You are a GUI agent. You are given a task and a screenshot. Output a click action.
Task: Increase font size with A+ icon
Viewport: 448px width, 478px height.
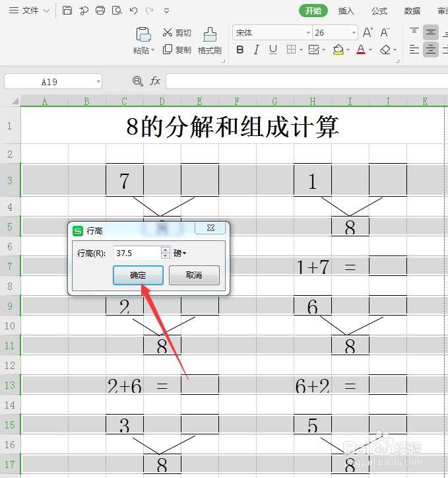point(368,32)
